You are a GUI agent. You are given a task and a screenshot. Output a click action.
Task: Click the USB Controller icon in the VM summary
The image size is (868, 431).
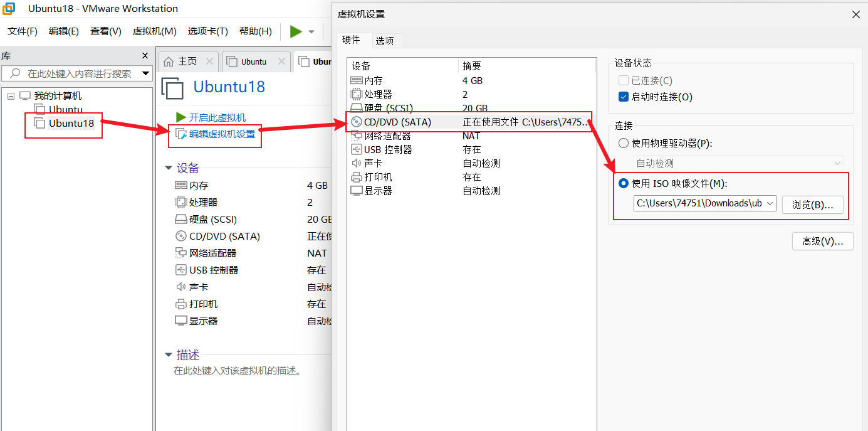[x=180, y=270]
